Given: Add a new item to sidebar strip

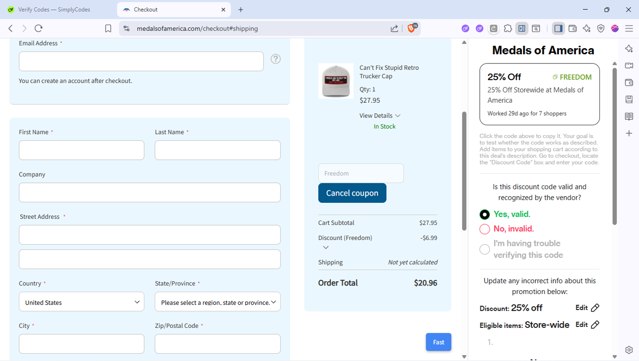Looking at the screenshot, I should [629, 133].
